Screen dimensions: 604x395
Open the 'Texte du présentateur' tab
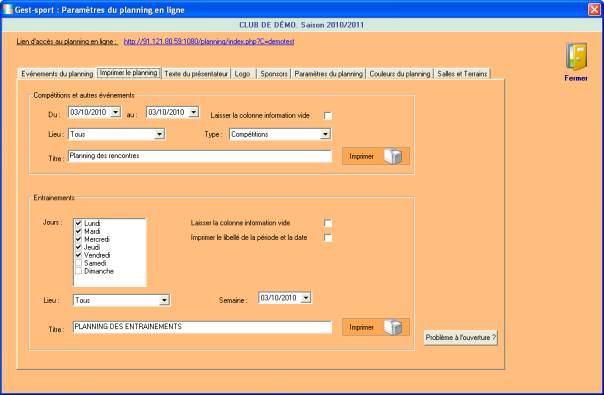click(x=196, y=74)
